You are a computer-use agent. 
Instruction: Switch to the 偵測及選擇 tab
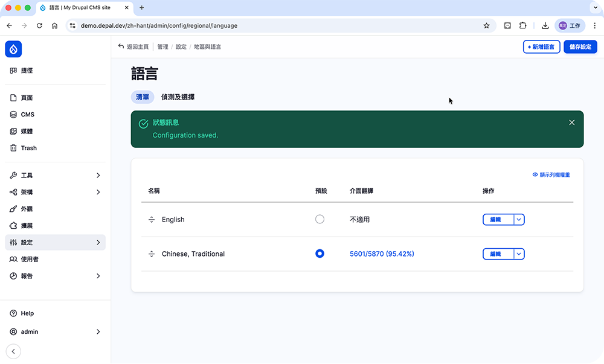pos(178,97)
